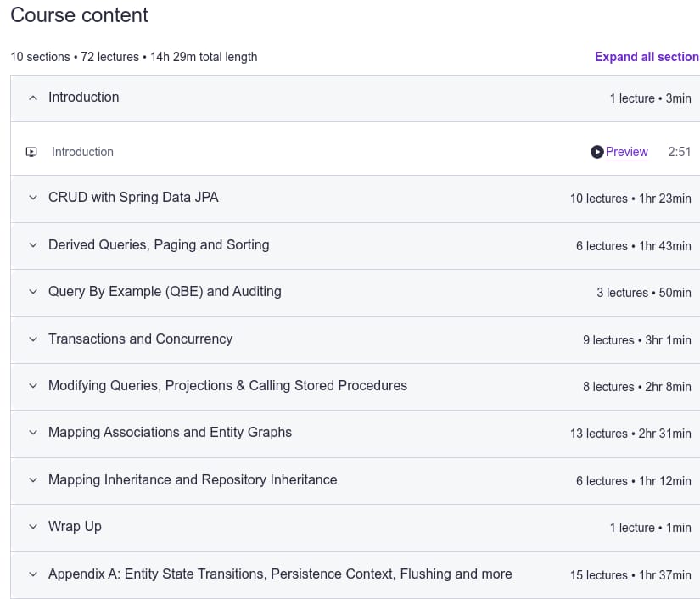
Task: Click the '8 lectures • 2hr 8min' text
Action: (x=637, y=387)
